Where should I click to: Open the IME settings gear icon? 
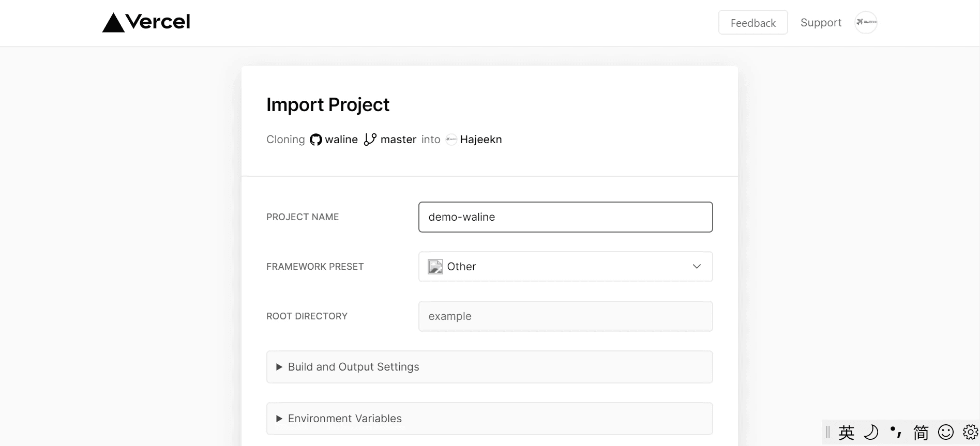pyautogui.click(x=970, y=432)
